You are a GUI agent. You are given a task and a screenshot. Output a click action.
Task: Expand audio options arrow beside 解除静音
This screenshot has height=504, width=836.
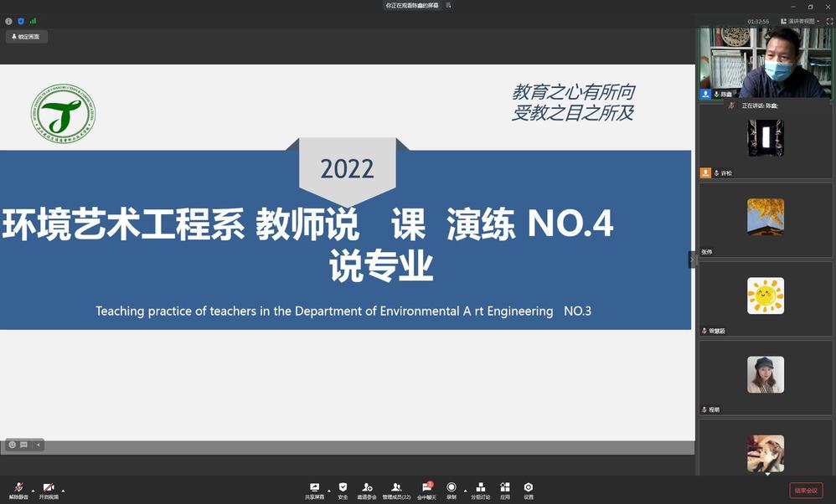coord(34,490)
